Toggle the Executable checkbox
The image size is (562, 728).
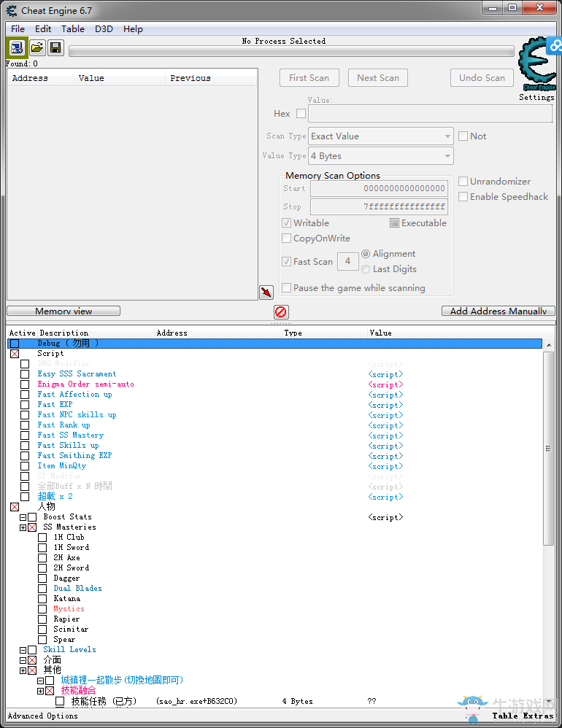point(394,223)
